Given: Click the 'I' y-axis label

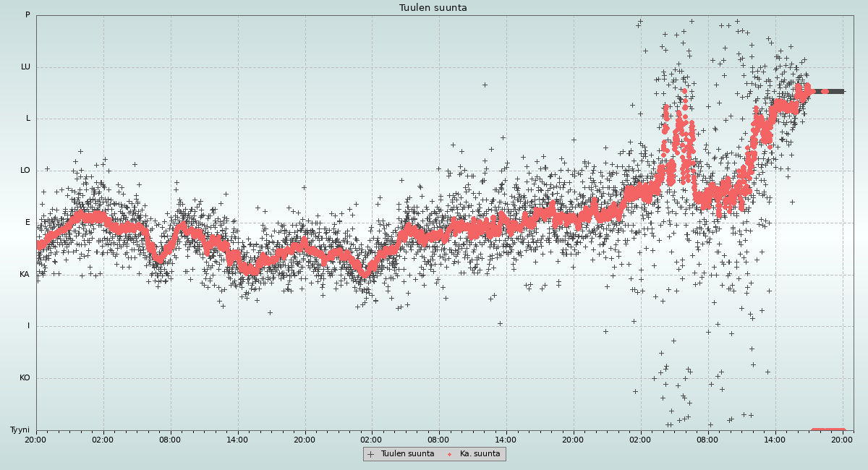Looking at the screenshot, I should (29, 326).
